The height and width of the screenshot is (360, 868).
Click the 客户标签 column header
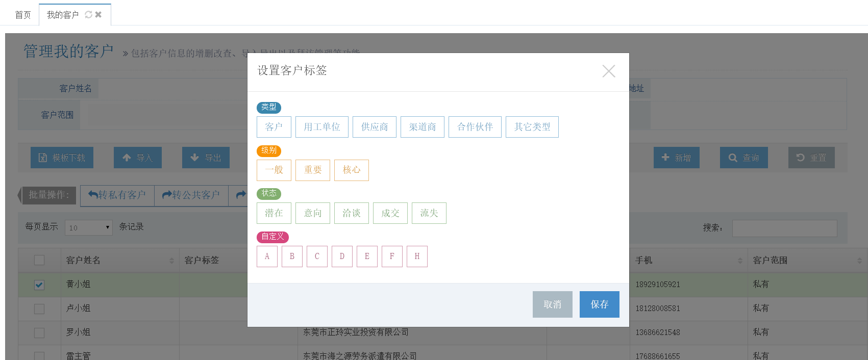tap(202, 260)
